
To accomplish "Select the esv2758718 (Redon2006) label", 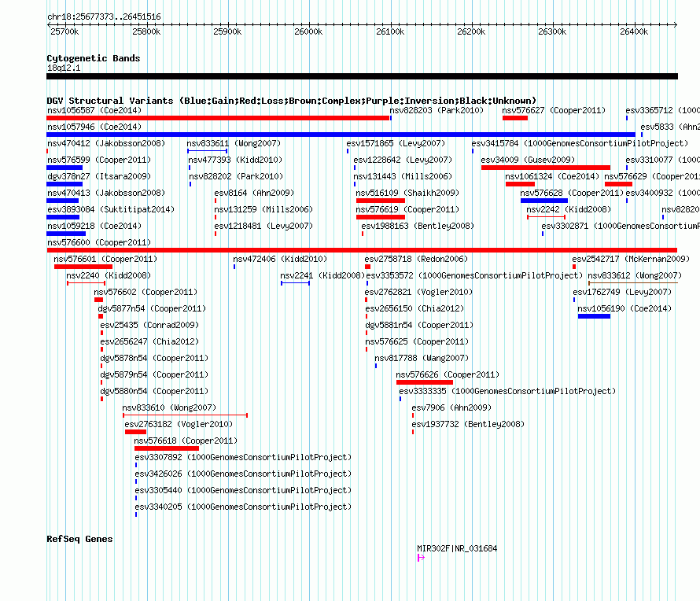I will coord(416,259).
